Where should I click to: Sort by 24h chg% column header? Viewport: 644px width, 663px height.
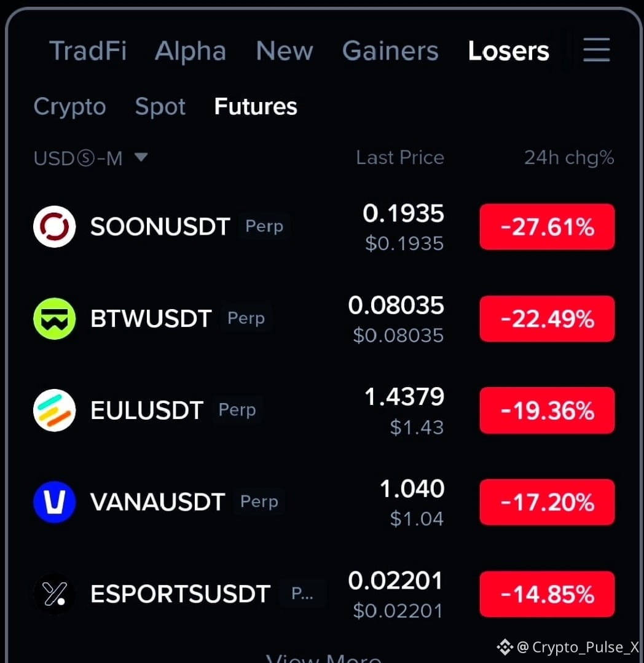tap(569, 158)
